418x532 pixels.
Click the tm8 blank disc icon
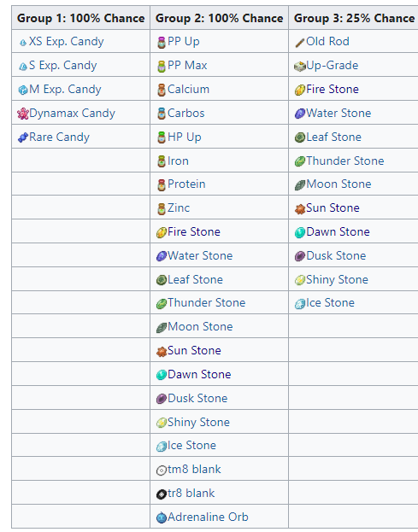tap(162, 471)
